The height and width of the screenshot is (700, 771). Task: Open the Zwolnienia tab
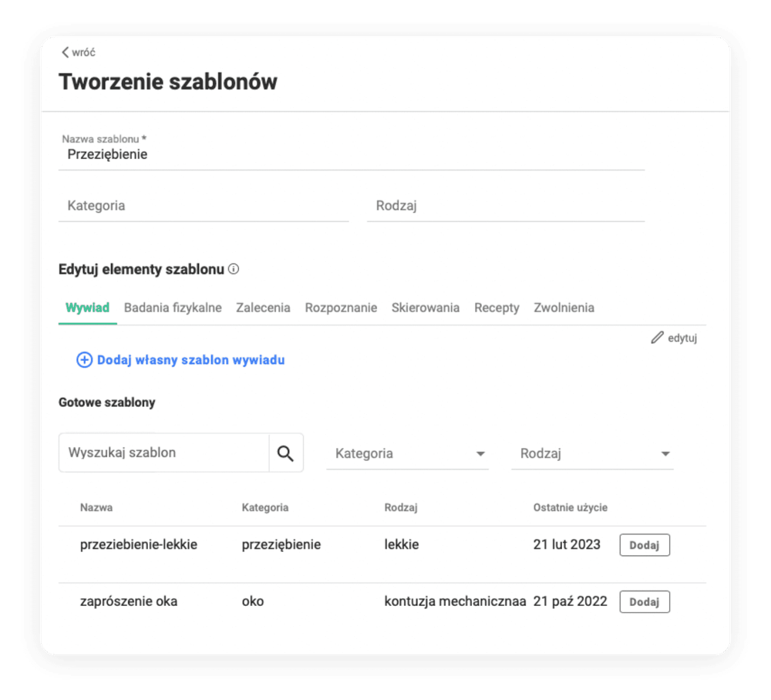click(564, 308)
